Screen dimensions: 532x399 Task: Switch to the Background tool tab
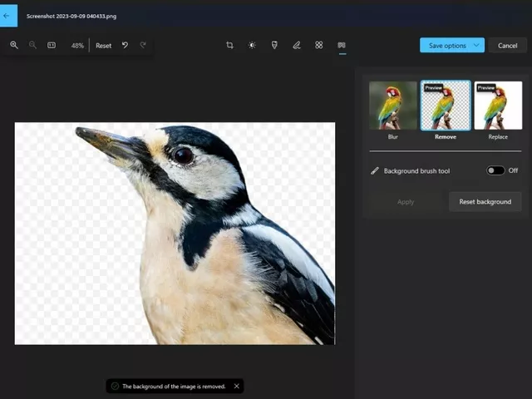pos(342,45)
